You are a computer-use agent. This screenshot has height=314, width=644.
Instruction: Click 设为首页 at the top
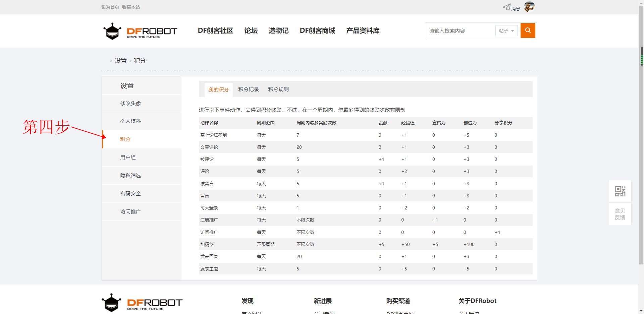point(110,7)
